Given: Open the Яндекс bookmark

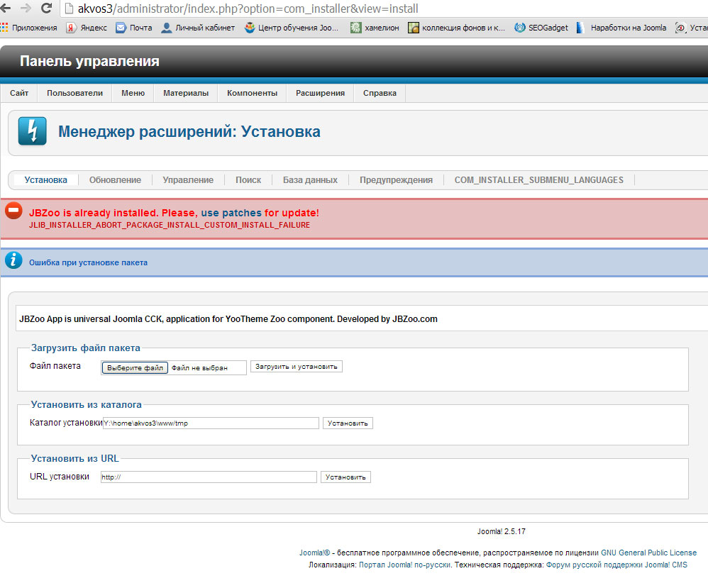Looking at the screenshot, I should click(x=87, y=28).
